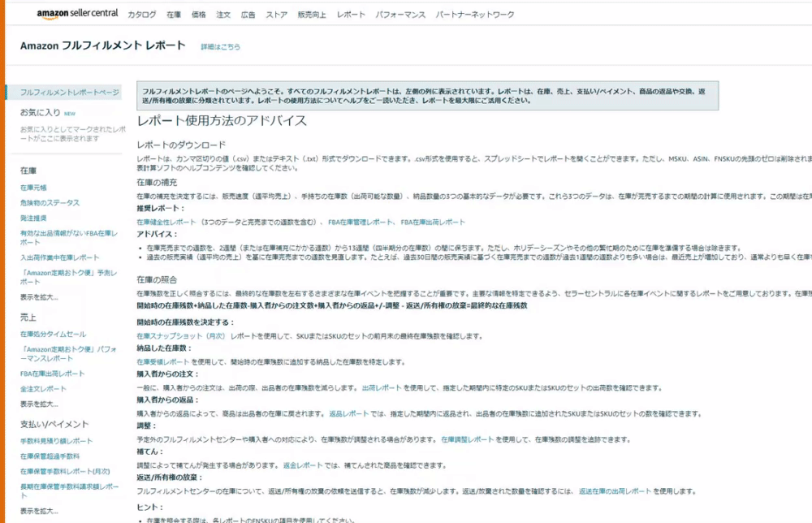Viewport: 812px width, 523px height.
Task: Open the 注文 menu
Action: point(224,15)
